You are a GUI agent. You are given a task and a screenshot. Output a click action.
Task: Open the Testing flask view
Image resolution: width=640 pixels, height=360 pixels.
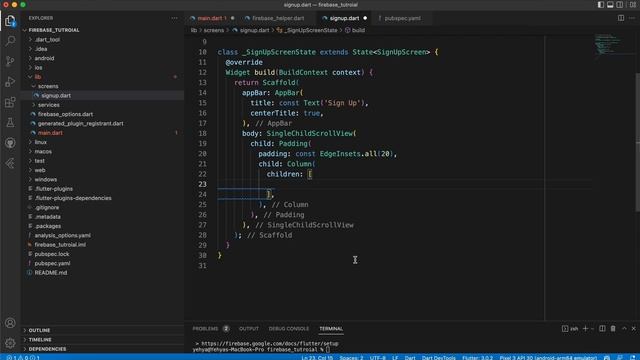(x=10, y=122)
